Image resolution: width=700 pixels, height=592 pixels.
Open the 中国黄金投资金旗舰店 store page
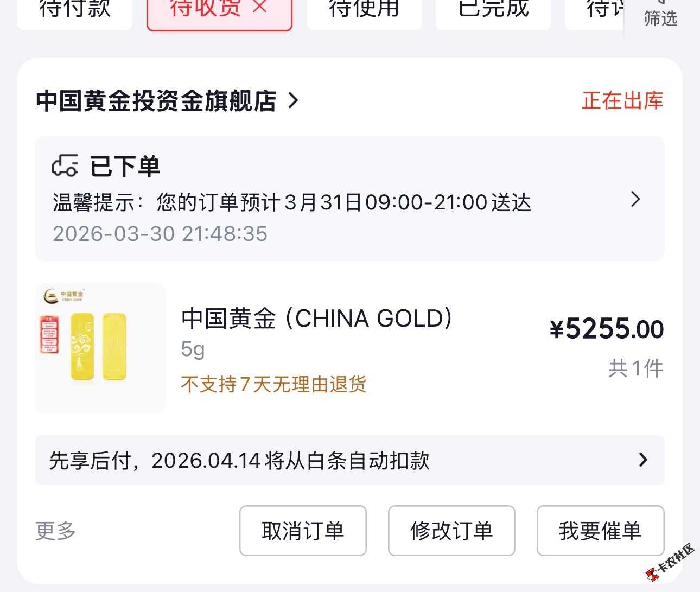(x=156, y=101)
